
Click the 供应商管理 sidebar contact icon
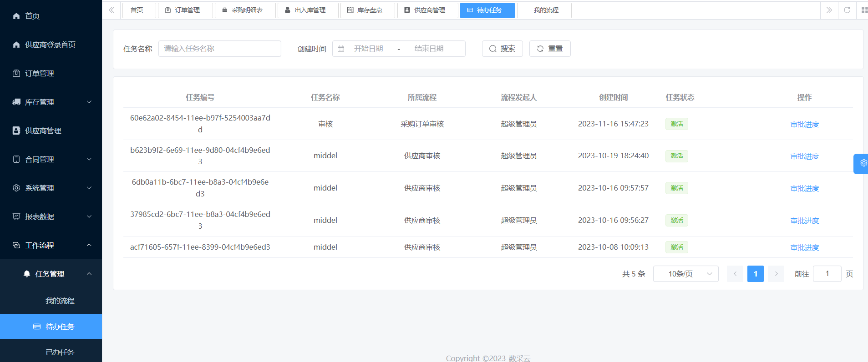pyautogui.click(x=16, y=131)
